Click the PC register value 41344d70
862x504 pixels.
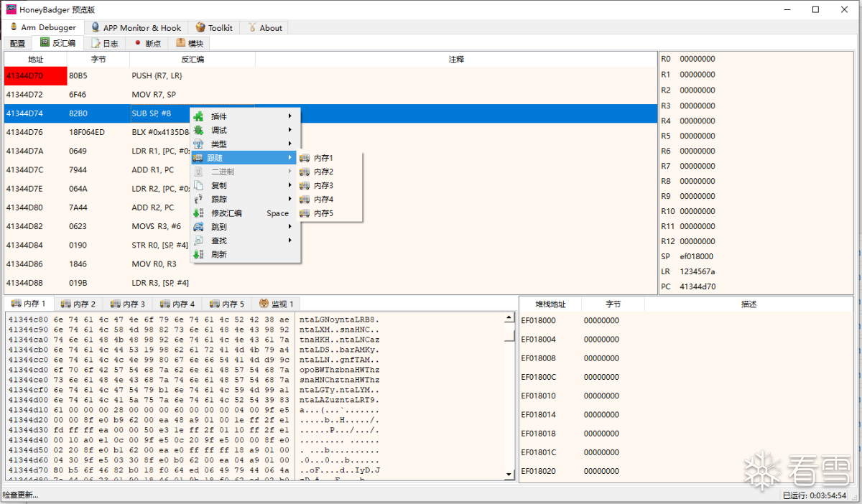click(x=698, y=286)
